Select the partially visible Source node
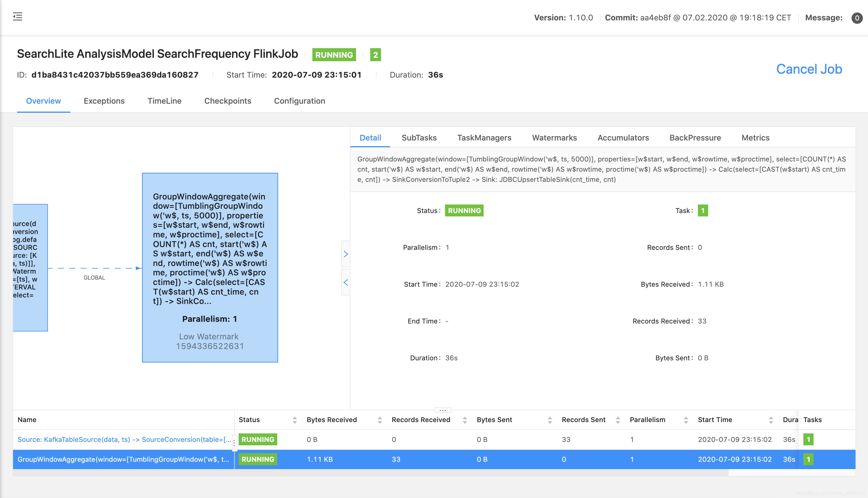Image resolution: width=868 pixels, height=498 pixels. 30,267
